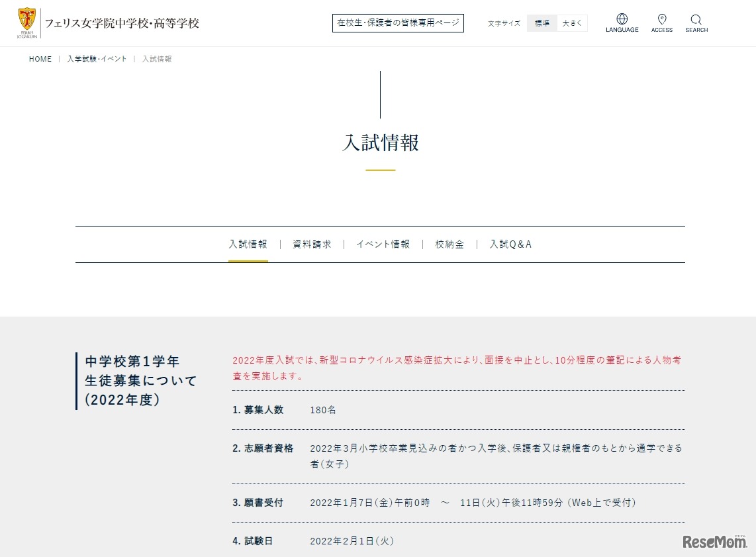Screen dimensions: 756x557
Task: Click school name フェリス女学院中学校・高等学校
Action: (122, 23)
